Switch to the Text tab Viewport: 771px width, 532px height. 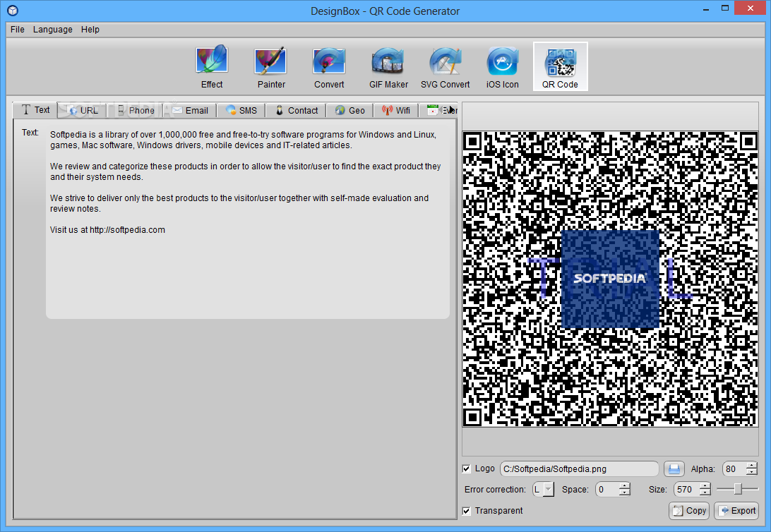click(x=35, y=110)
